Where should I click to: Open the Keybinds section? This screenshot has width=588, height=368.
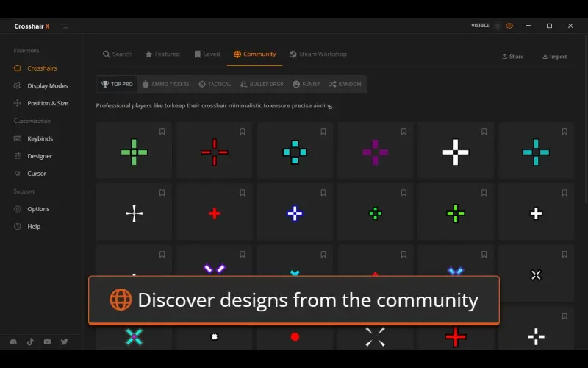coord(40,138)
